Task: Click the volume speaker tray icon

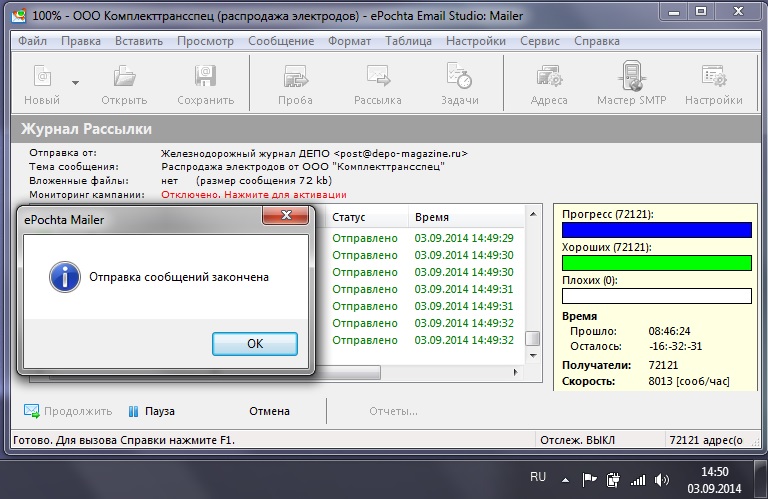Action: (x=662, y=480)
